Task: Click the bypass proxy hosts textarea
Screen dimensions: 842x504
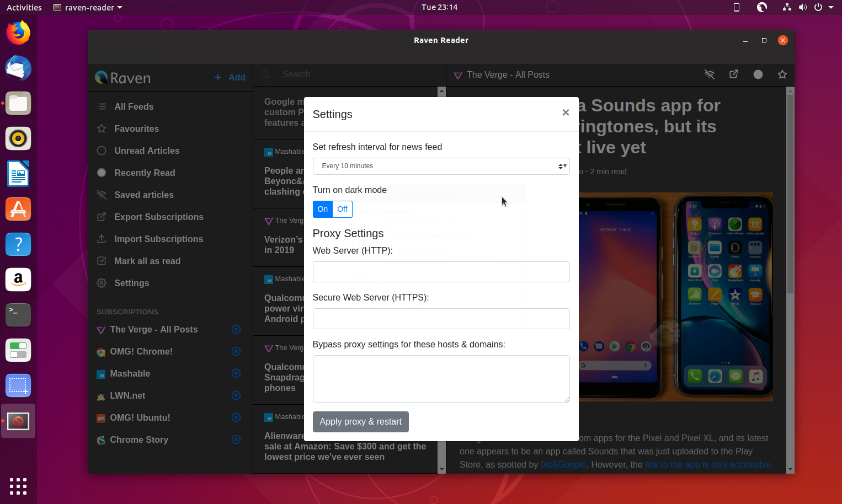Action: coord(441,379)
